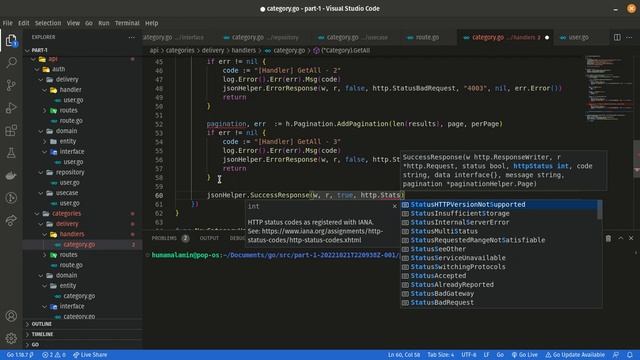Open the Terminal menu
Image resolution: width=640 pixels, height=360 pixels.
[127, 23]
